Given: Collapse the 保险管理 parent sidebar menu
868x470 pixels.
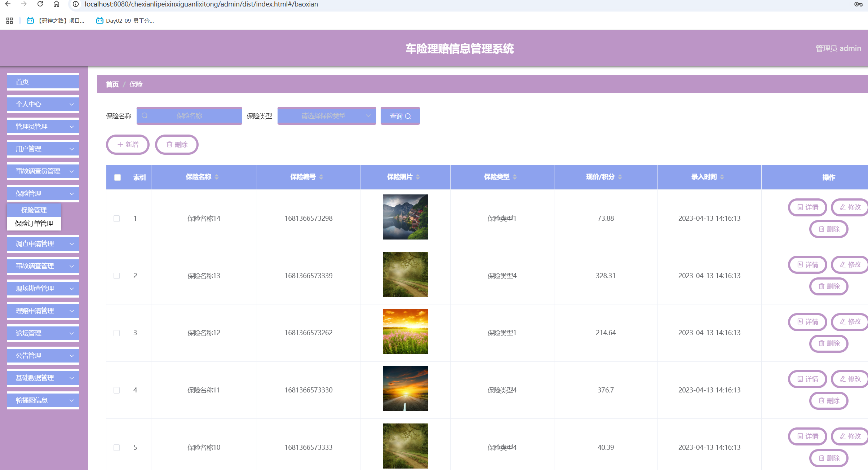Looking at the screenshot, I should (x=43, y=194).
